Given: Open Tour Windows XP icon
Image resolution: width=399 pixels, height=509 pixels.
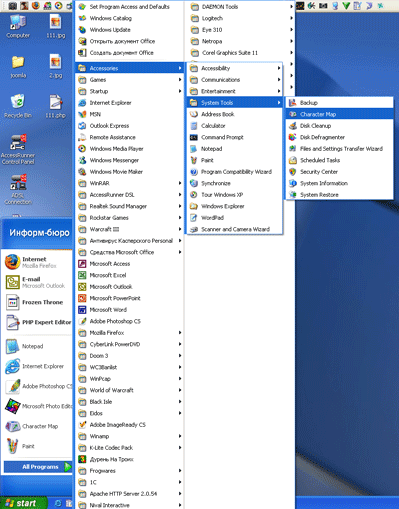Looking at the screenshot, I should (x=194, y=195).
